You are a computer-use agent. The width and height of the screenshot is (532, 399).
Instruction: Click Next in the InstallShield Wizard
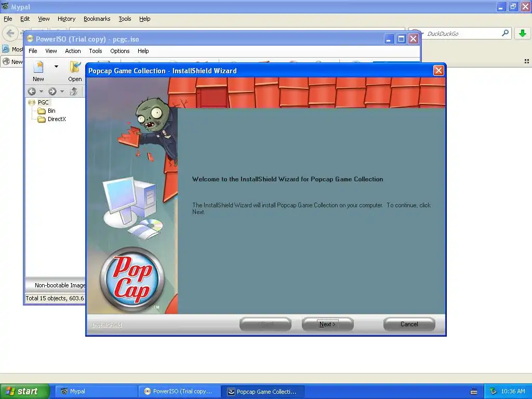(x=327, y=324)
